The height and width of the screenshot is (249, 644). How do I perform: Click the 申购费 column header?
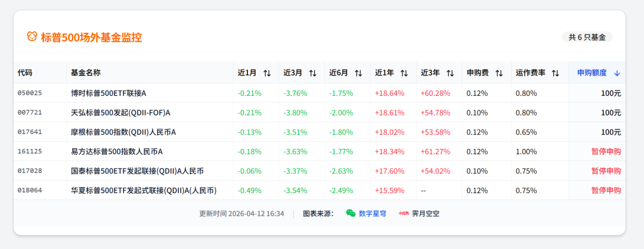(477, 73)
